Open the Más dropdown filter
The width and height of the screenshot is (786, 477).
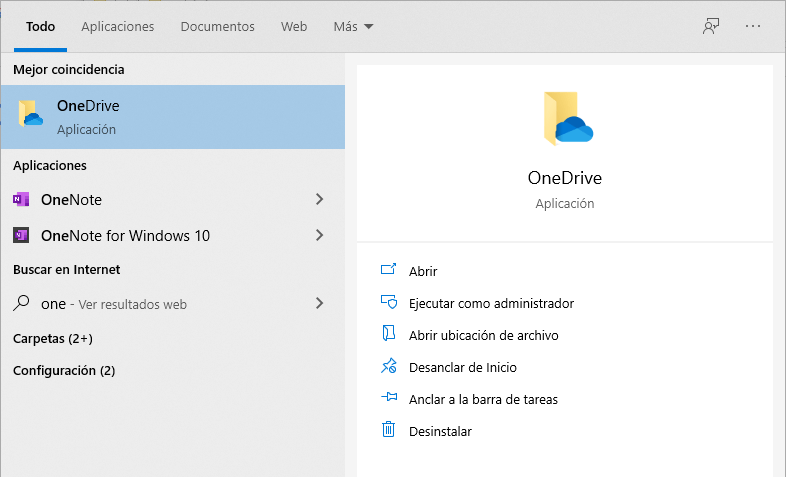(353, 27)
